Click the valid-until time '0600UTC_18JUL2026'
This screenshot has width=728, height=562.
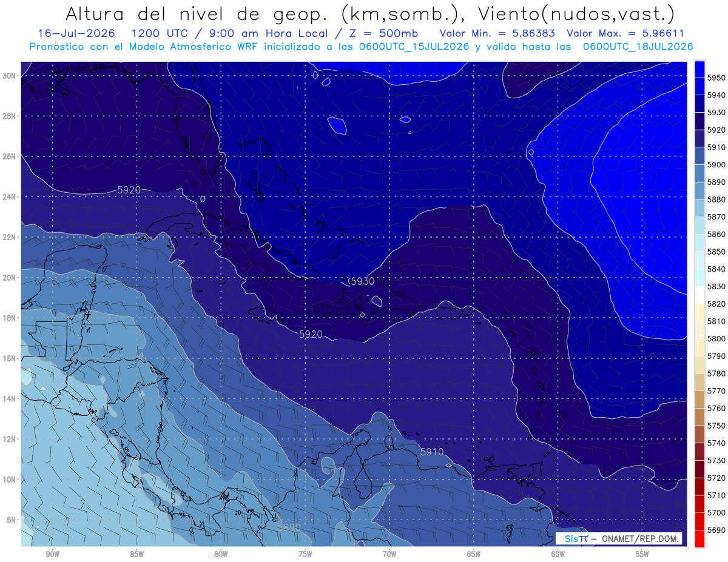pos(638,47)
